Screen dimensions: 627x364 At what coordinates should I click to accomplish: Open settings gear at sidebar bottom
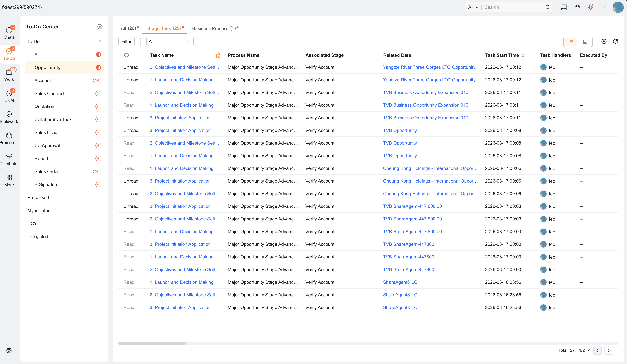(x=9, y=351)
